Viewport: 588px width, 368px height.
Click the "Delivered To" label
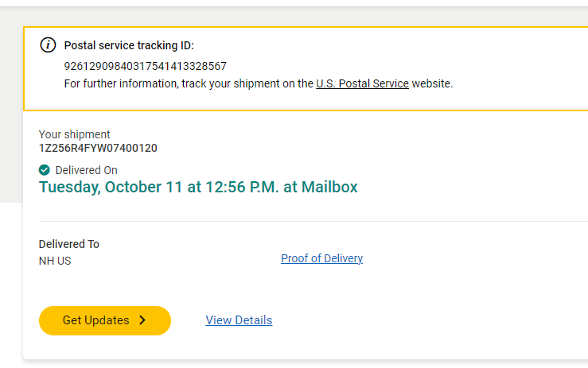point(69,244)
